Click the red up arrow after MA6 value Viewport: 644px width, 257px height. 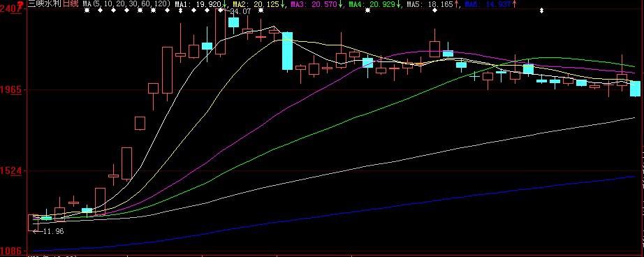514,4
